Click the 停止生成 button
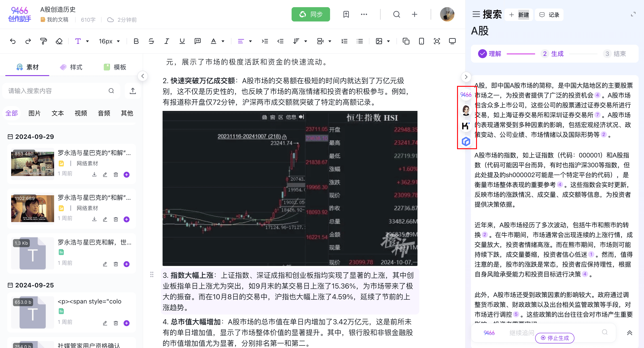The height and width of the screenshot is (348, 644). 555,338
